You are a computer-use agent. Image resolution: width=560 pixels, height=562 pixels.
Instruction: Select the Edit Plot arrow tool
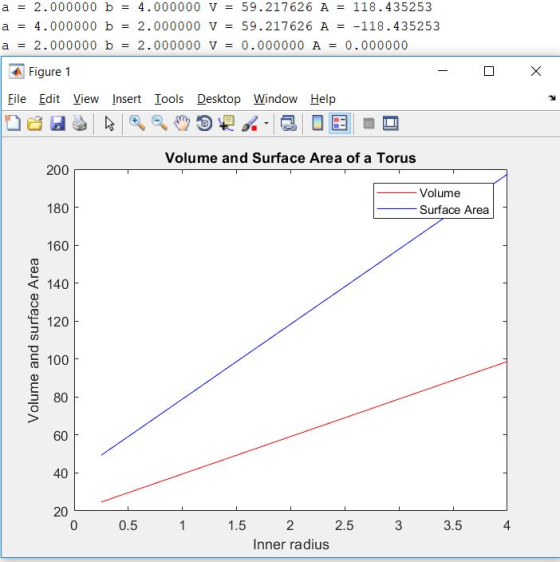[x=110, y=124]
